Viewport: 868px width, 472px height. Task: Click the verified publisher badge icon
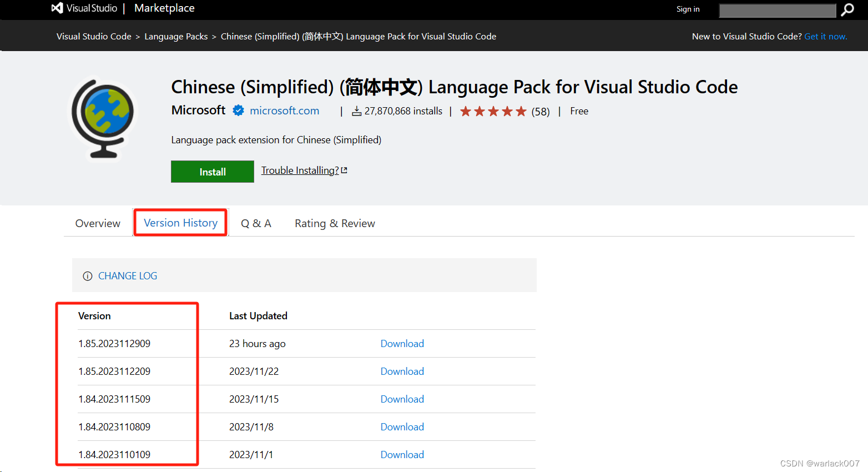click(x=238, y=111)
